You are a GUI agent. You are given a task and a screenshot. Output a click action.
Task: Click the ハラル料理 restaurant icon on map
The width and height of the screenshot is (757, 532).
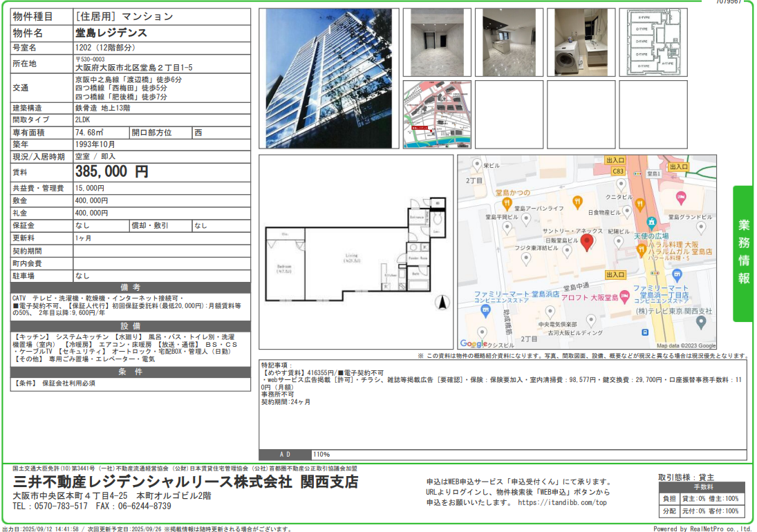pyautogui.click(x=639, y=249)
